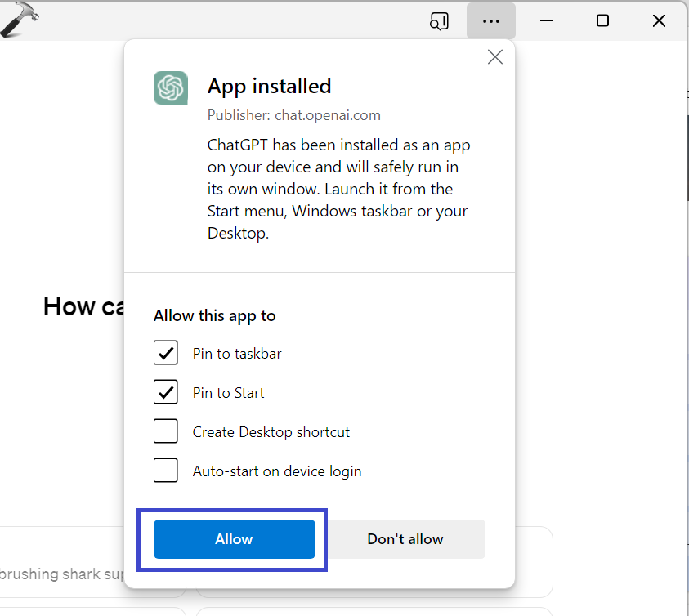Screen dimensions: 689x616
Task: Uncheck the Pin to Start checkbox
Action: tap(166, 393)
